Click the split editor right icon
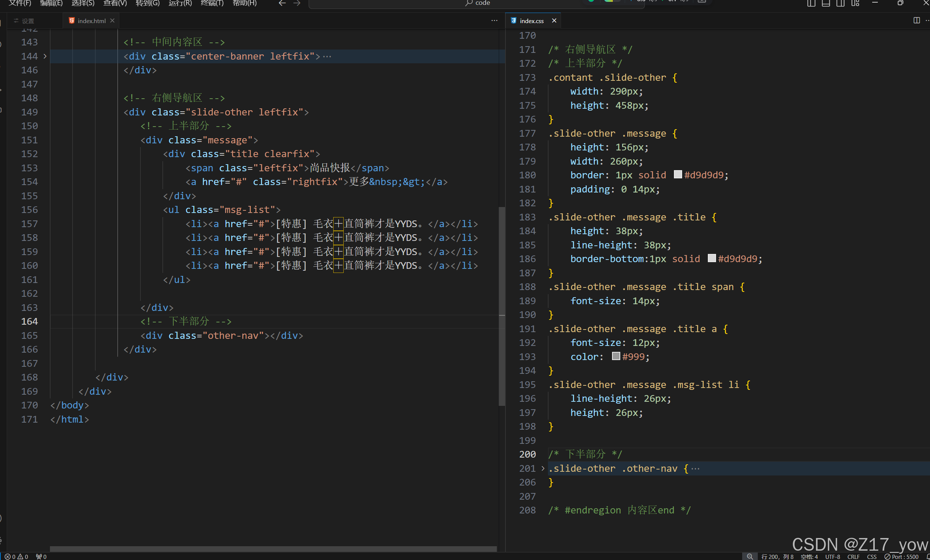The height and width of the screenshot is (560, 930). coord(917,20)
